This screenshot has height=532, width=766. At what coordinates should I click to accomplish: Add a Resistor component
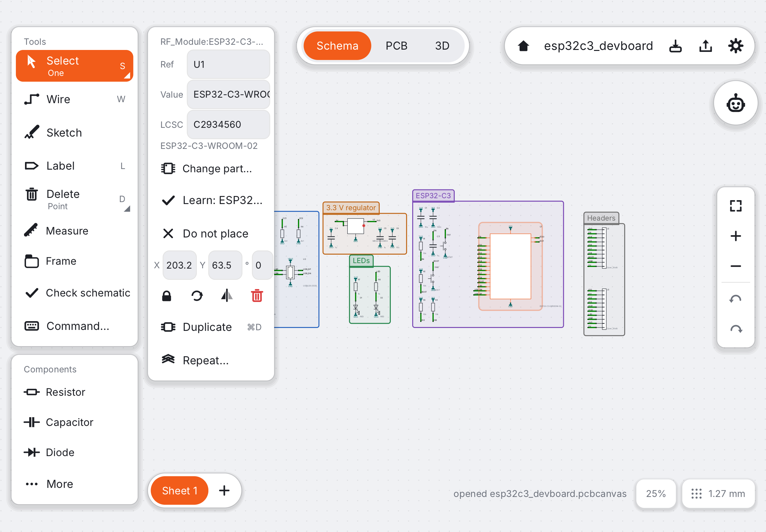point(74,392)
